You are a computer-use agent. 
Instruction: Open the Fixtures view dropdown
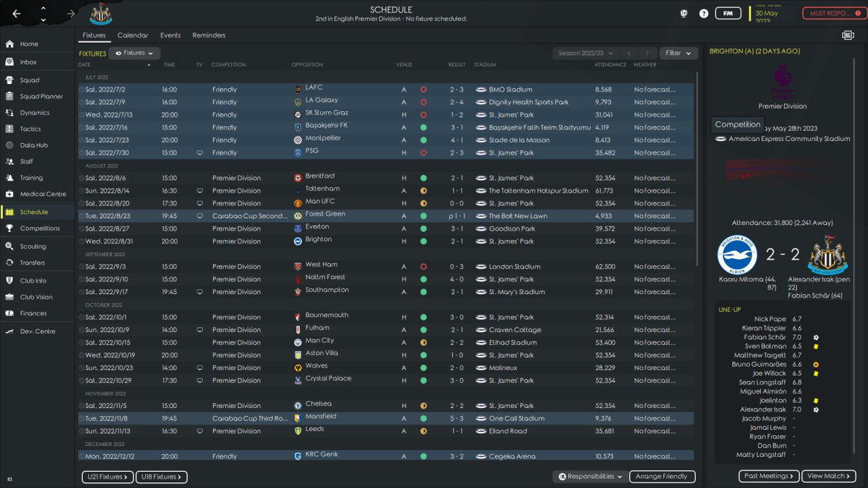(x=134, y=53)
